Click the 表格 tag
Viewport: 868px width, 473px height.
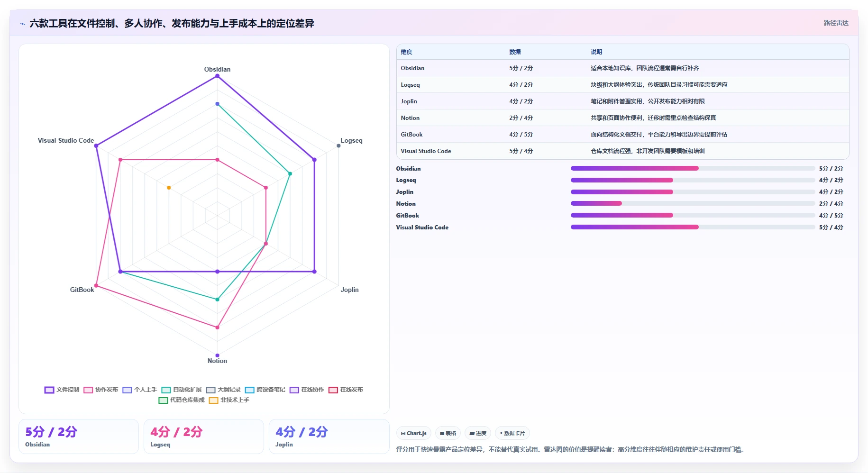(x=448, y=433)
